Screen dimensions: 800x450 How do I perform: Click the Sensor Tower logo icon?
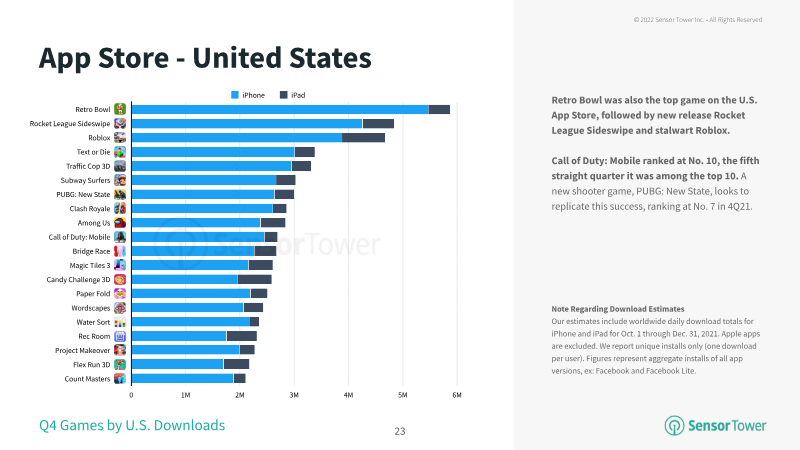pos(674,426)
